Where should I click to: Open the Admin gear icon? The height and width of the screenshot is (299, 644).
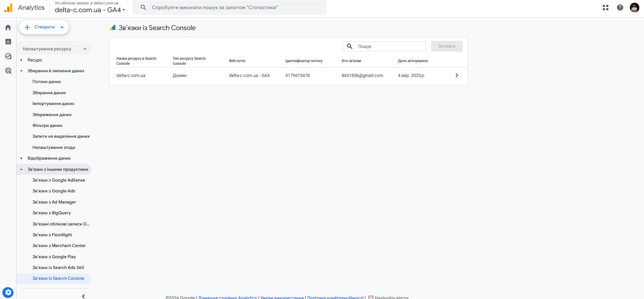point(8,293)
